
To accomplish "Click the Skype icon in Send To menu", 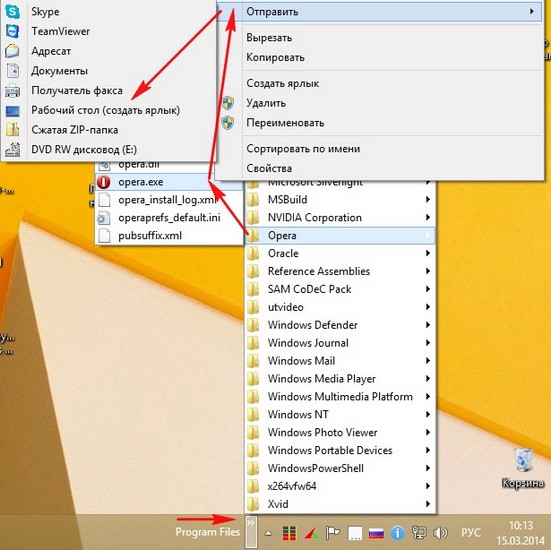I will click(x=13, y=12).
